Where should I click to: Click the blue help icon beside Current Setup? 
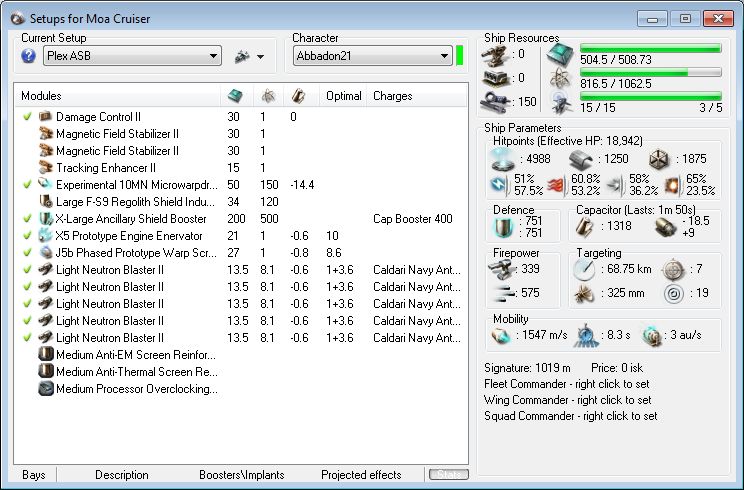click(29, 56)
